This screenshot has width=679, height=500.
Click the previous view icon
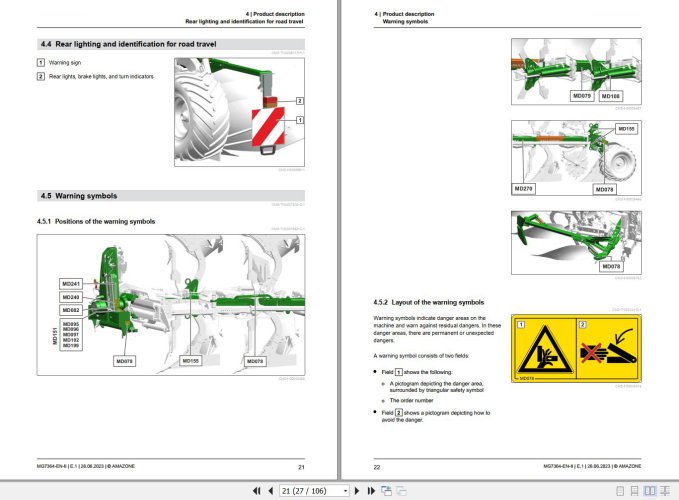[x=386, y=490]
